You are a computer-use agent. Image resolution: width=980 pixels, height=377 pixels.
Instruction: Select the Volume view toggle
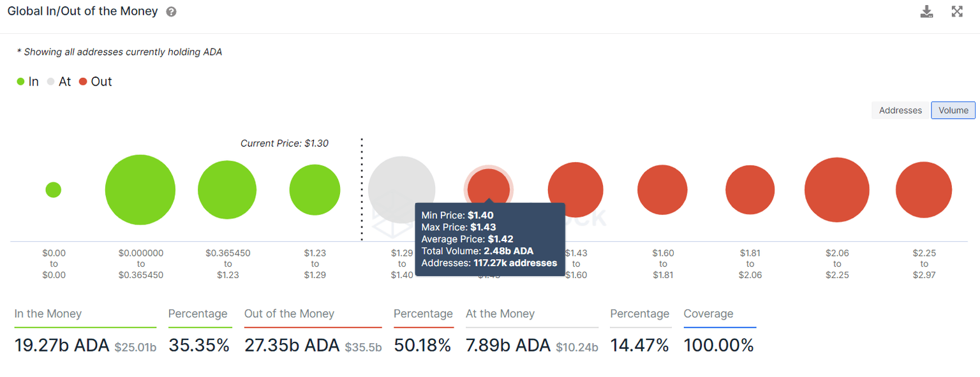953,110
